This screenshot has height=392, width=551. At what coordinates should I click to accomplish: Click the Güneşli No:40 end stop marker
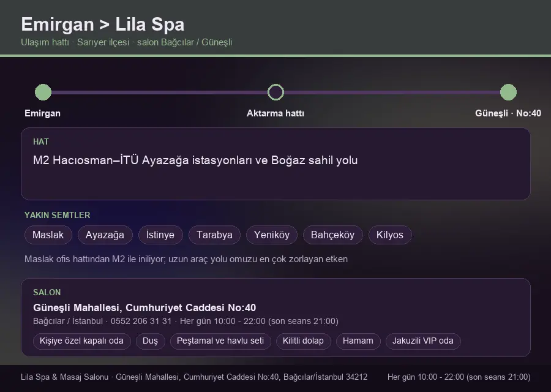pyautogui.click(x=508, y=92)
